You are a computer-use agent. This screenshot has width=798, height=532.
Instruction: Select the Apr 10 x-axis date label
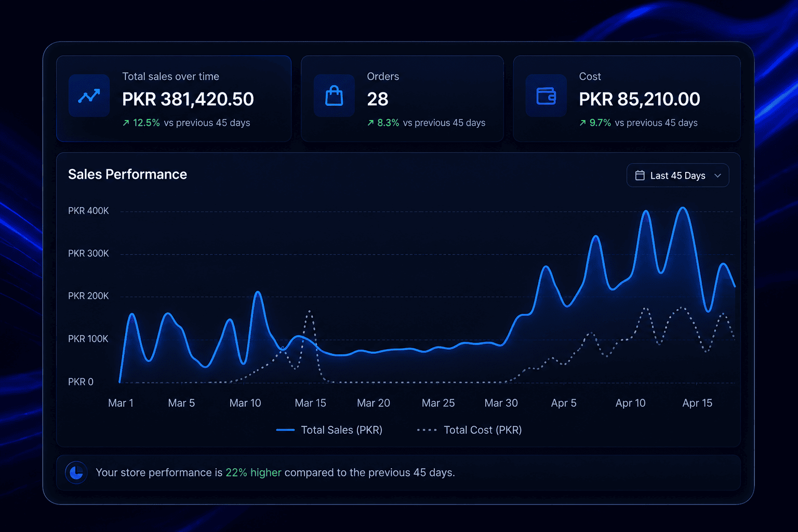tap(630, 403)
